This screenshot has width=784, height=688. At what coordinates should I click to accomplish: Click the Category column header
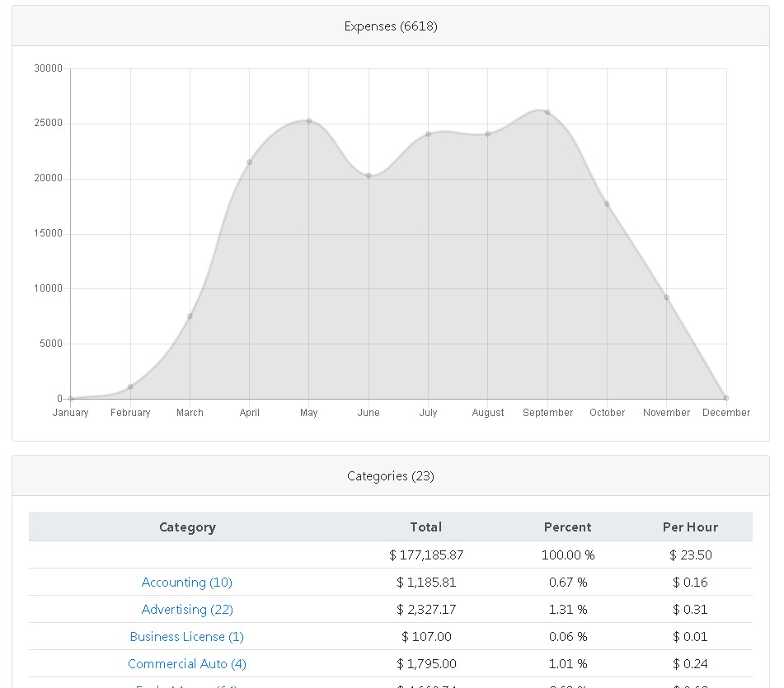187,527
